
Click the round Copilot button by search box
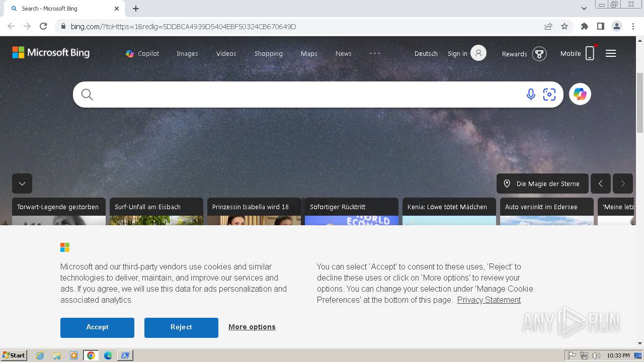point(580,94)
